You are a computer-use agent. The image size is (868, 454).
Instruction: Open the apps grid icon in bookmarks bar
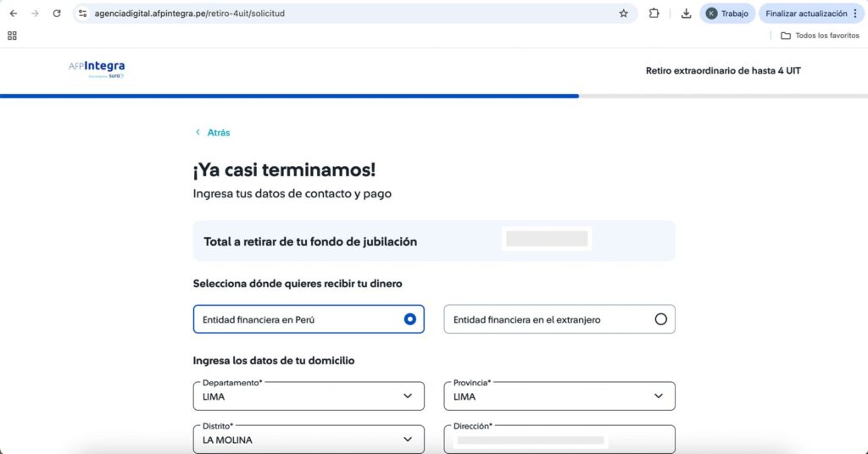point(12,36)
